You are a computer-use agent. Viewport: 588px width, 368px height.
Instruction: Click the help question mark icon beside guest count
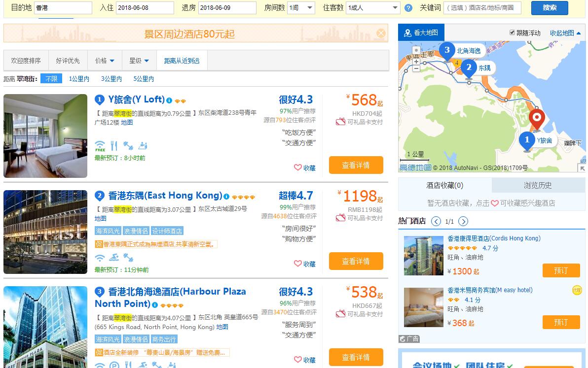pyautogui.click(x=409, y=8)
